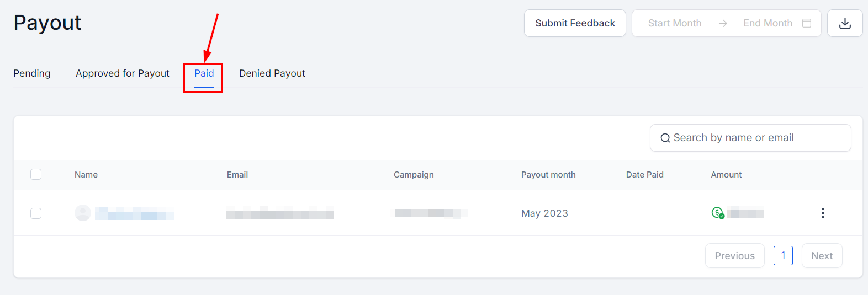Go to the Denied Payout tab

[x=272, y=73]
